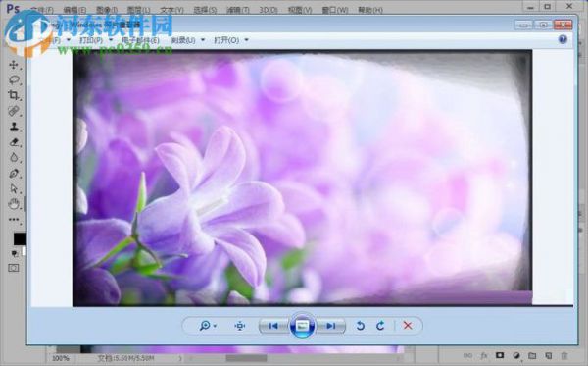The height and width of the screenshot is (366, 588).
Task: Toggle Quick Mask mode icon
Action: (x=14, y=268)
